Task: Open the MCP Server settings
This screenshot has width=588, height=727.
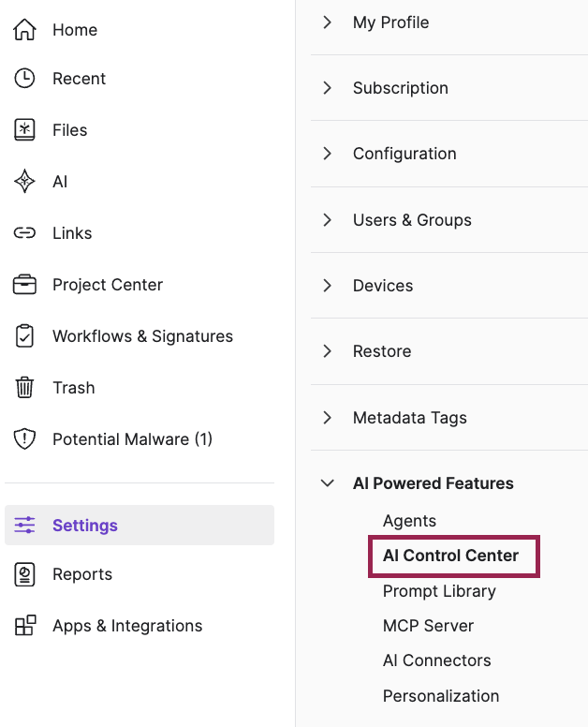Action: click(x=428, y=626)
